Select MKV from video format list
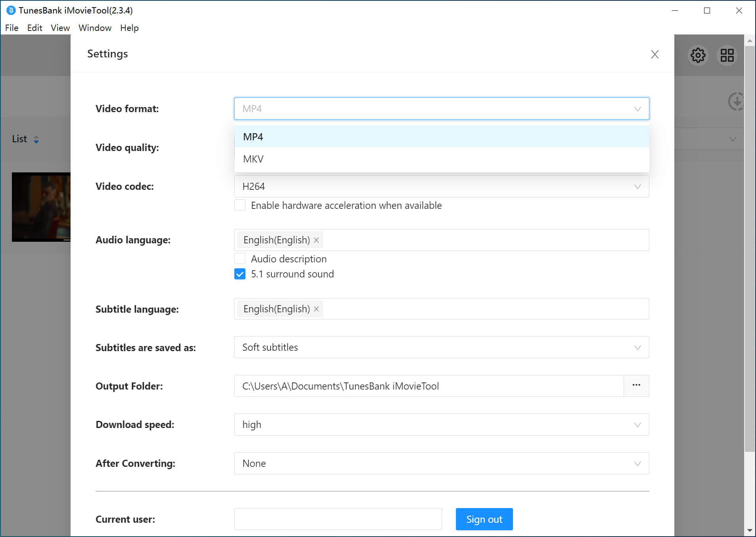This screenshot has width=756, height=537. coord(442,159)
